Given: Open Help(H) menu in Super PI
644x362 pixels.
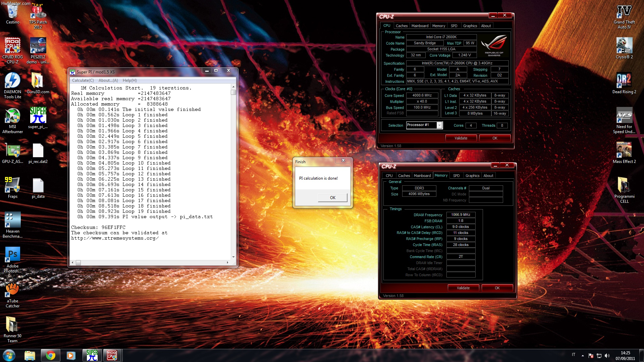Looking at the screenshot, I should tap(129, 80).
